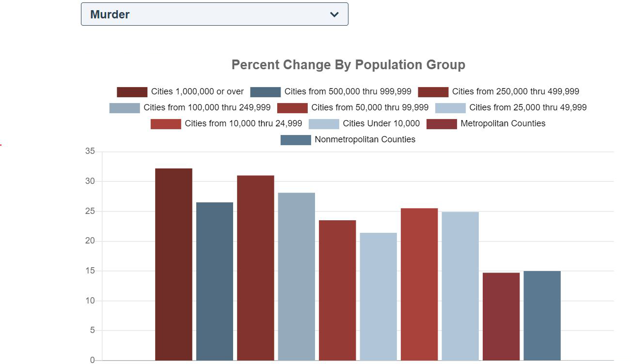The width and height of the screenshot is (631, 364).
Task: Click the Cities from 250,000 thru 499,999 swatch
Action: tap(433, 92)
